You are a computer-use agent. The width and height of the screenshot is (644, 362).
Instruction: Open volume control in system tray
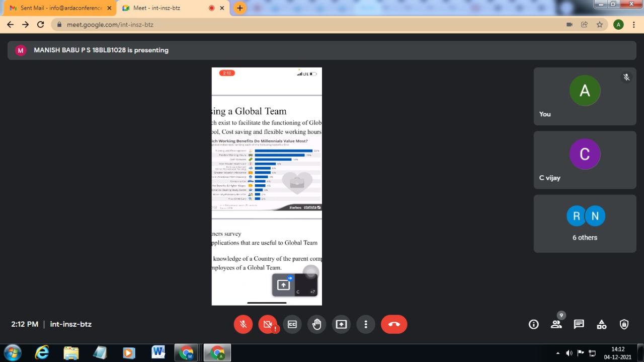pyautogui.click(x=569, y=353)
